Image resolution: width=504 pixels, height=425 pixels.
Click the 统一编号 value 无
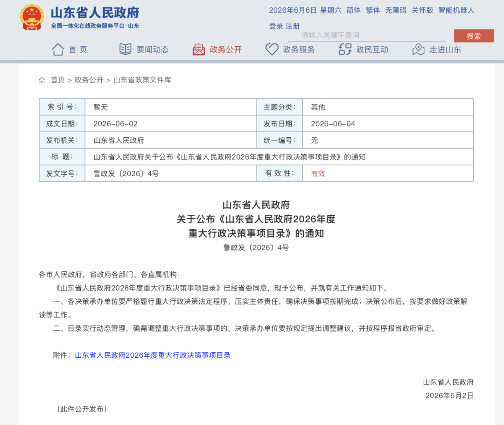coord(315,141)
